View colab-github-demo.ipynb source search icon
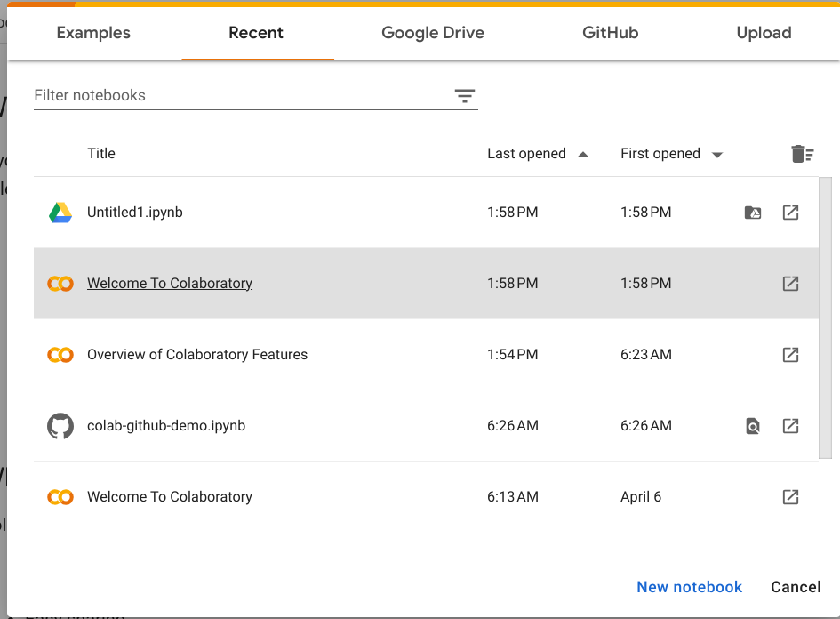 point(753,426)
